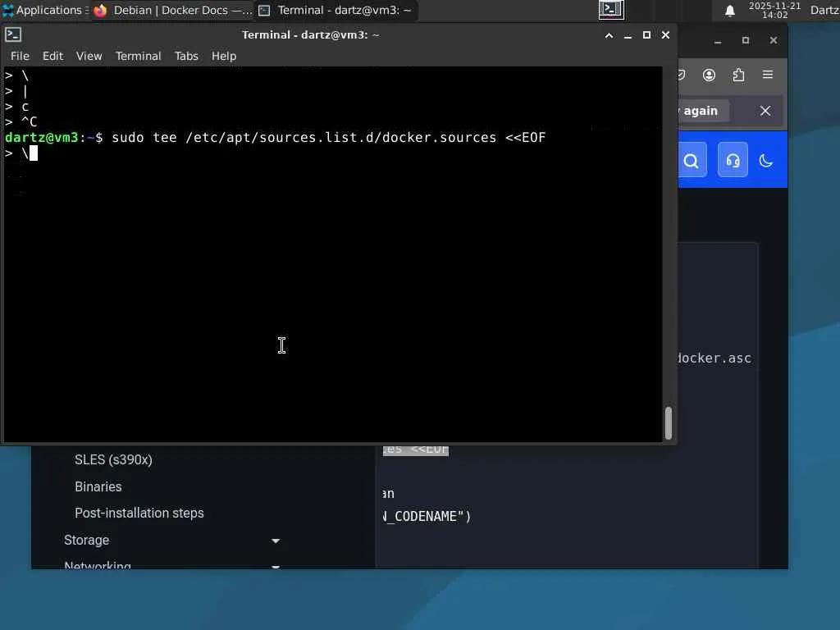Click in the terminal input area at cursor
The image size is (840, 630).
pos(33,153)
